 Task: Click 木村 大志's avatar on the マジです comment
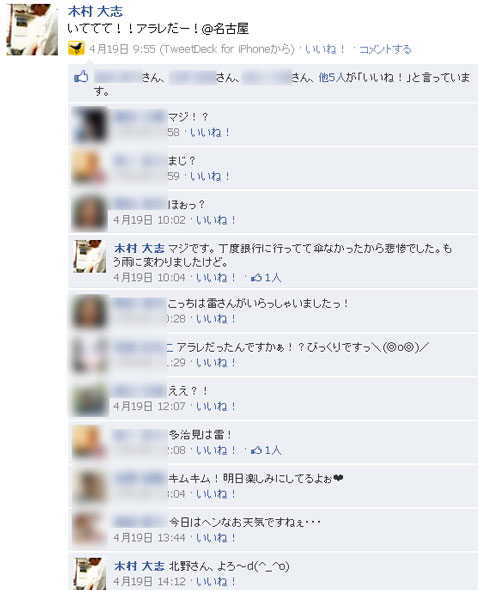pos(90,256)
